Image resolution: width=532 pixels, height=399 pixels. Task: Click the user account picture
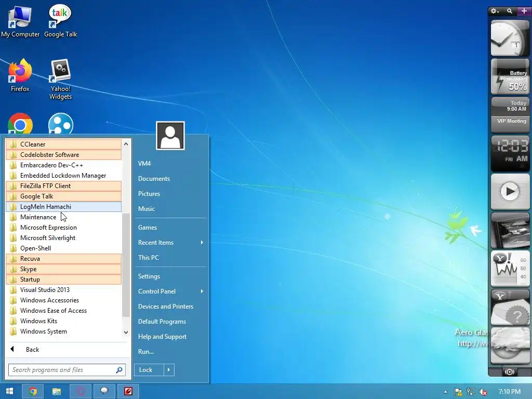pyautogui.click(x=170, y=136)
